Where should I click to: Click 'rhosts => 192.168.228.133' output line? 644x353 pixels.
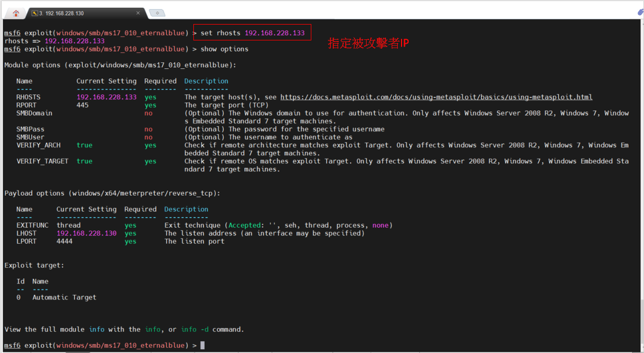pos(54,41)
